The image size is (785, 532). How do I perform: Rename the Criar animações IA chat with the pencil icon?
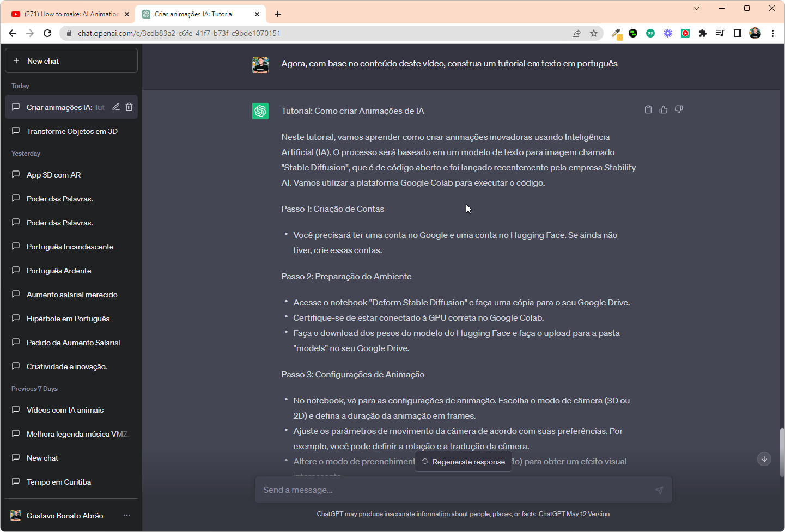click(x=116, y=107)
